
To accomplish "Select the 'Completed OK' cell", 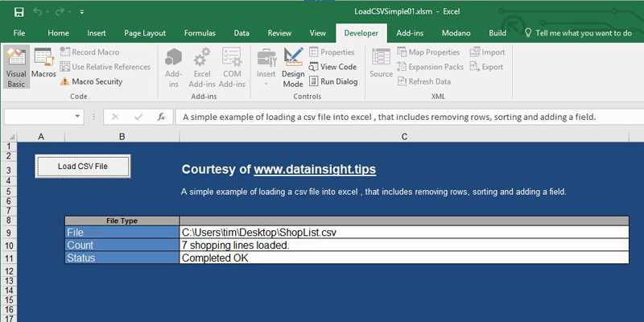I will 404,258.
